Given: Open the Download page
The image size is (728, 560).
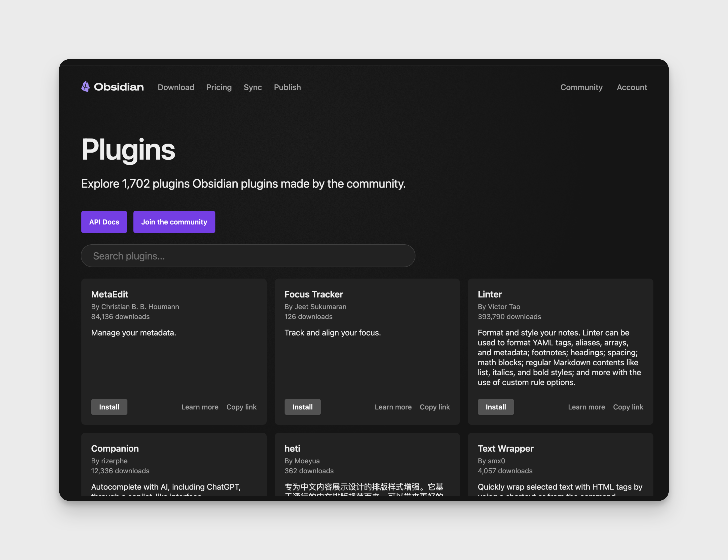Looking at the screenshot, I should [176, 87].
